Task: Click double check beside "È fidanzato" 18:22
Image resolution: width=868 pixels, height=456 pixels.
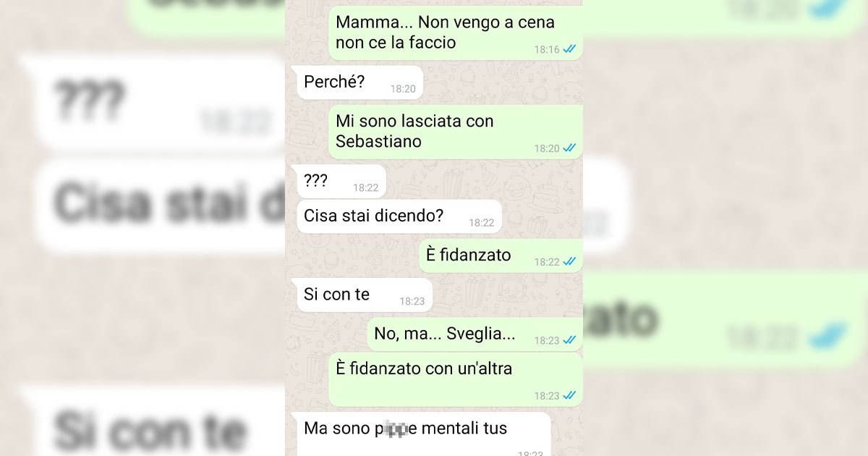Action: (x=569, y=261)
